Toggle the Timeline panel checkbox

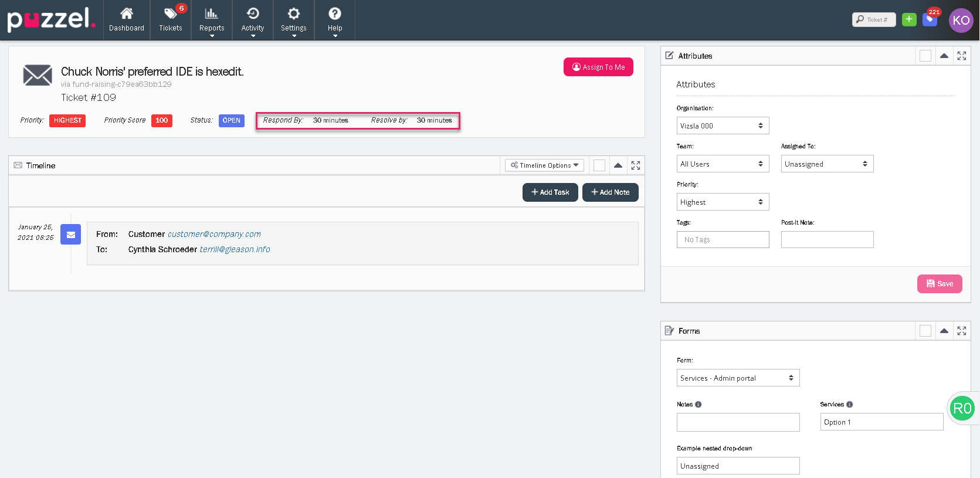[599, 165]
